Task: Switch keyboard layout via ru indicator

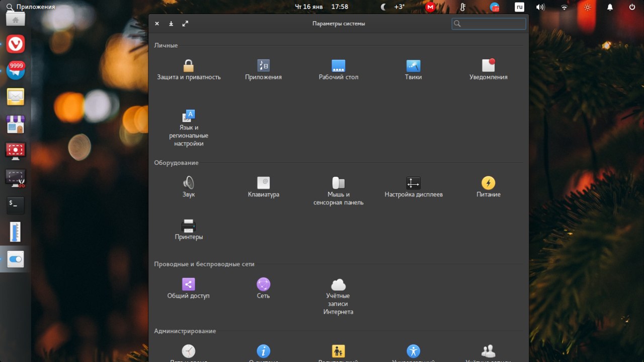Action: (x=520, y=7)
